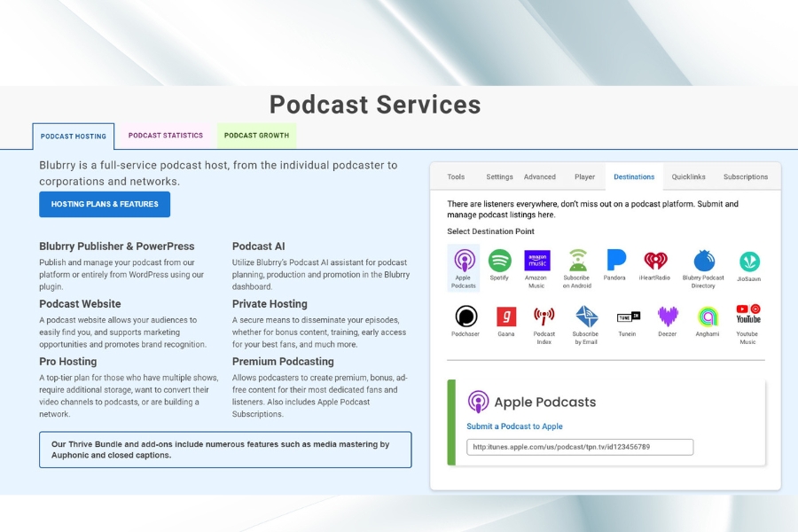Image resolution: width=798 pixels, height=532 pixels.
Task: Click the Apple Podcasts card title text
Action: pos(545,403)
